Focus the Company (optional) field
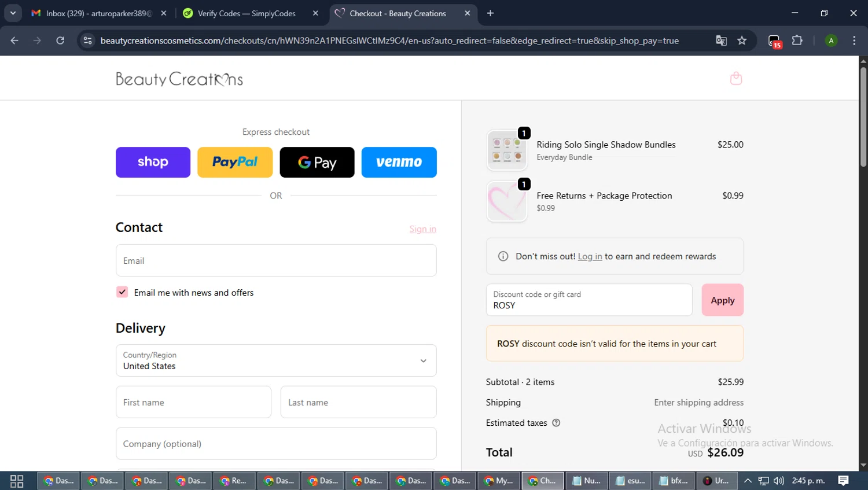868x490 pixels. (276, 444)
